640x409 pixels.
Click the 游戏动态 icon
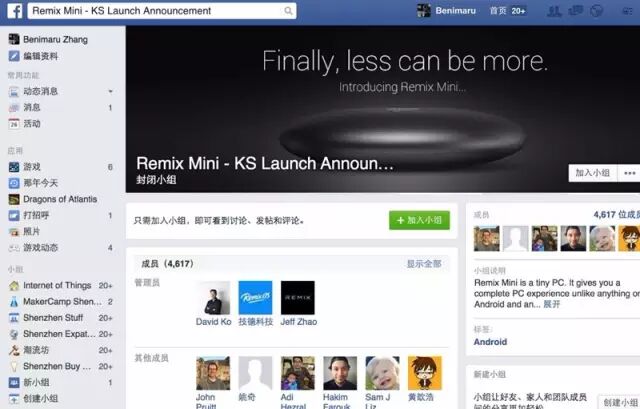point(14,248)
